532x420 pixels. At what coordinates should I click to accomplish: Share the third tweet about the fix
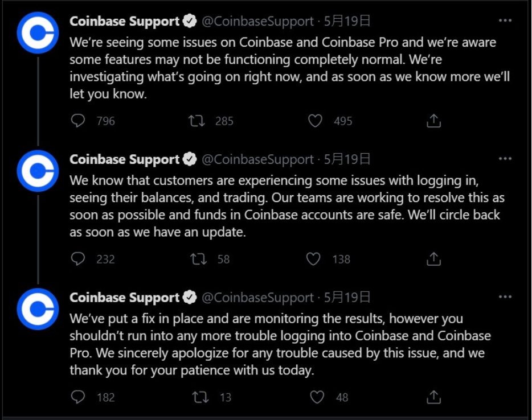pyautogui.click(x=433, y=397)
